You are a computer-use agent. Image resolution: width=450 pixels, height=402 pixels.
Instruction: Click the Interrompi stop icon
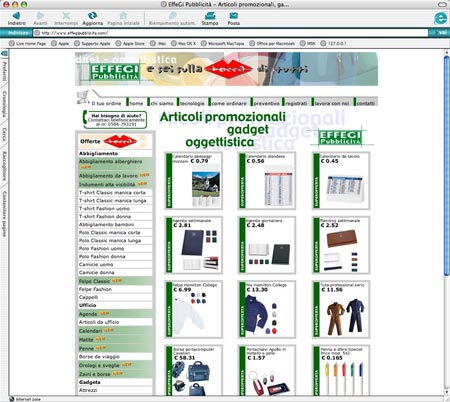66,16
